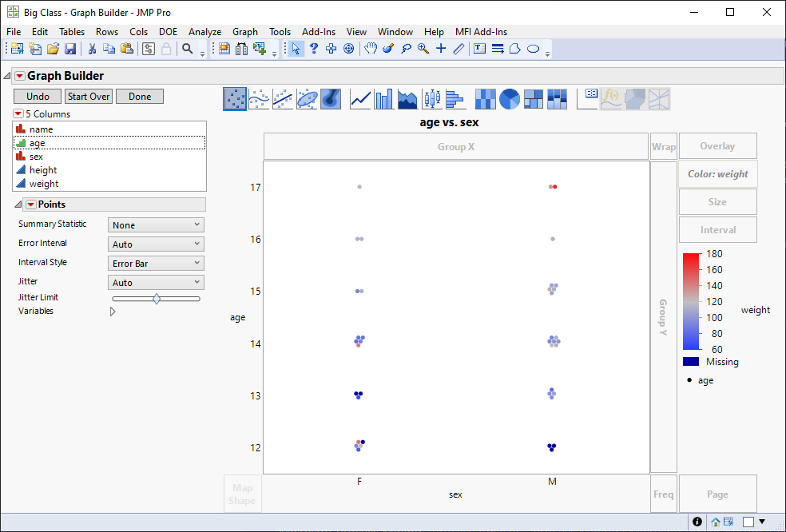Open the Help tool question mark icon
The image size is (786, 532).
[x=313, y=49]
